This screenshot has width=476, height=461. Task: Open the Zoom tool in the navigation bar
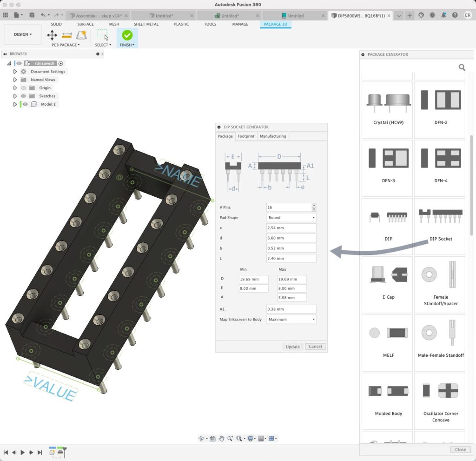[x=231, y=438]
